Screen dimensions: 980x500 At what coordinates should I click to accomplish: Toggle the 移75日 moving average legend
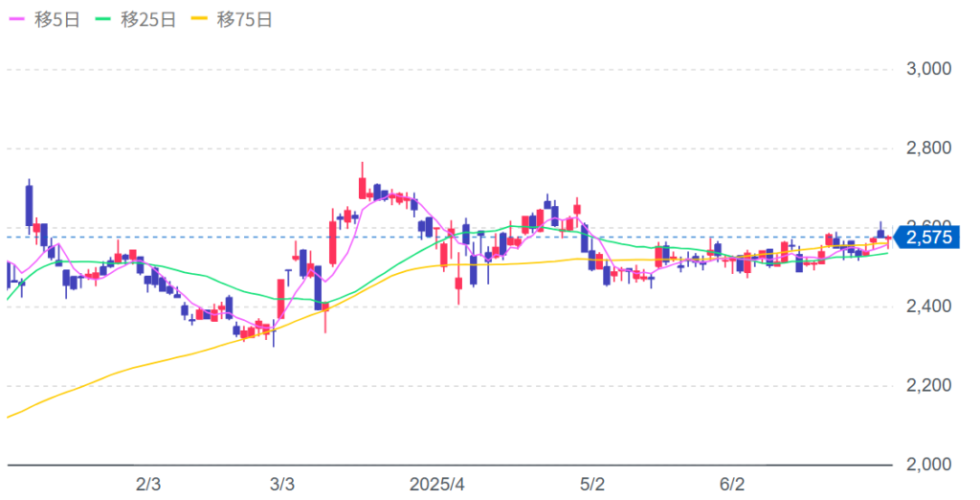(x=234, y=20)
